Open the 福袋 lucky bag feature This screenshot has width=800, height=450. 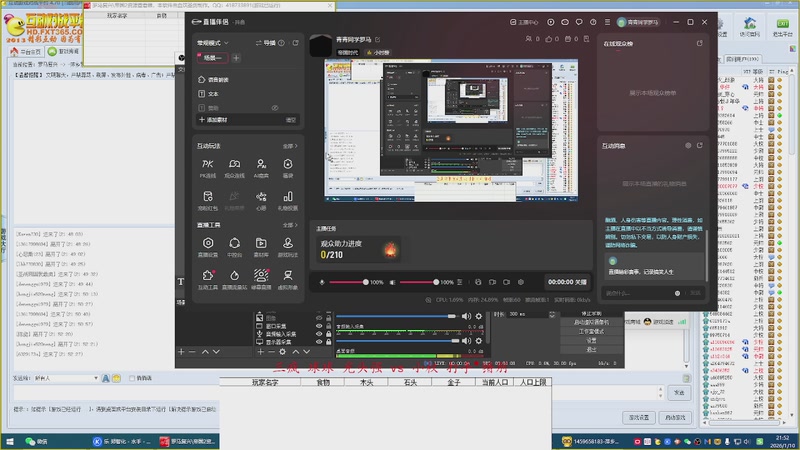[288, 168]
